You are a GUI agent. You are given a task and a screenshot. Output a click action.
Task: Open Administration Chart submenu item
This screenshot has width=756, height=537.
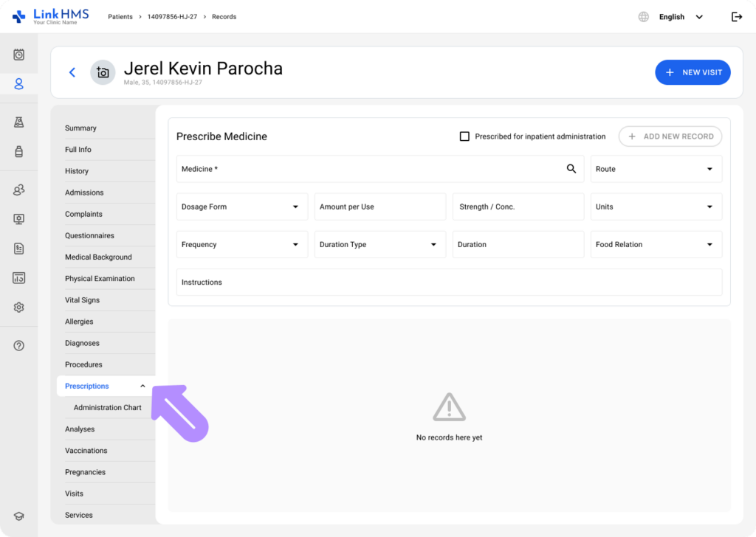107,407
